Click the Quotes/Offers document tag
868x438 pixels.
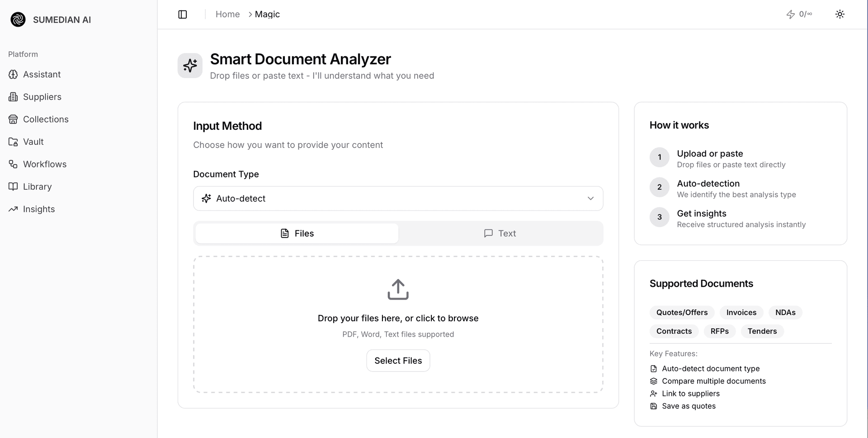point(682,313)
